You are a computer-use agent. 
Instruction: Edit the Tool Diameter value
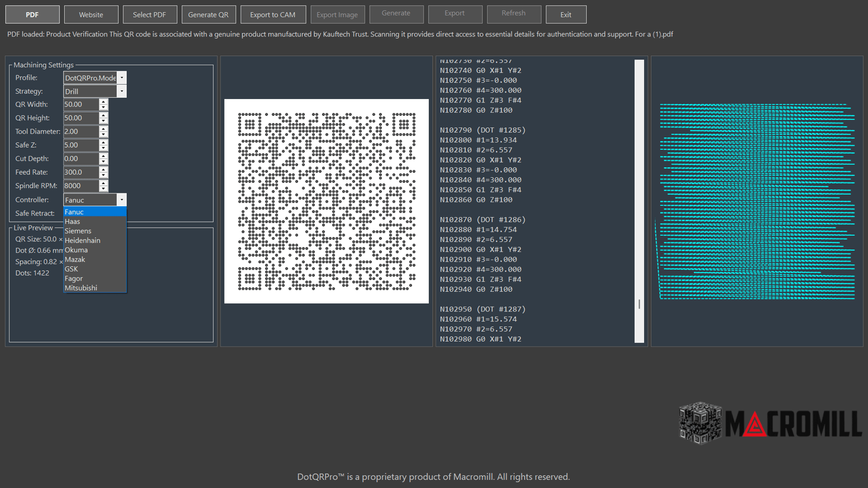(81, 131)
